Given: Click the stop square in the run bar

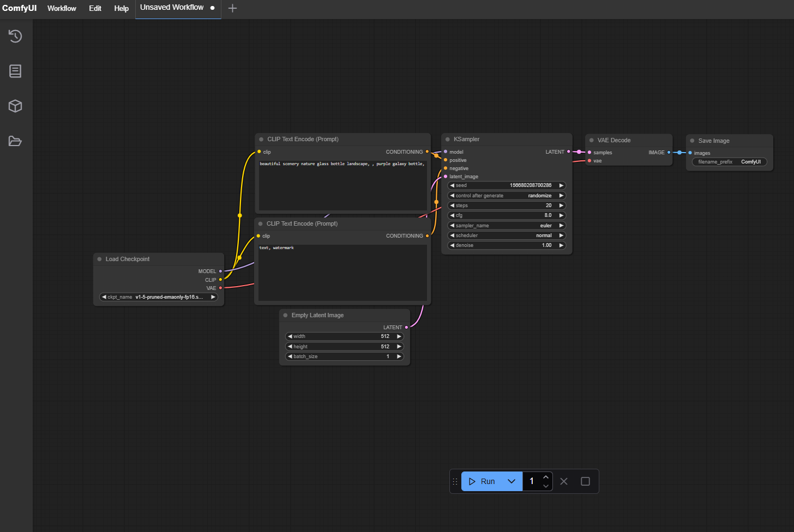Looking at the screenshot, I should (x=585, y=481).
